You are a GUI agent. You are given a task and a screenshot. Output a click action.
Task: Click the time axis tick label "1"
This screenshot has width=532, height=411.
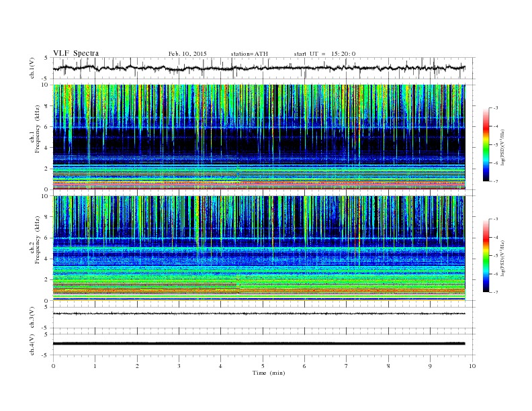[x=95, y=366]
